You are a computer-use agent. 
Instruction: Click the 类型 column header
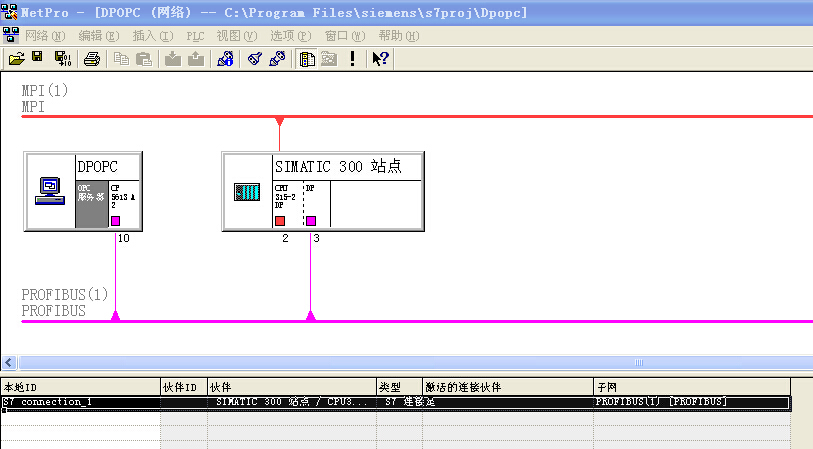[x=399, y=387]
